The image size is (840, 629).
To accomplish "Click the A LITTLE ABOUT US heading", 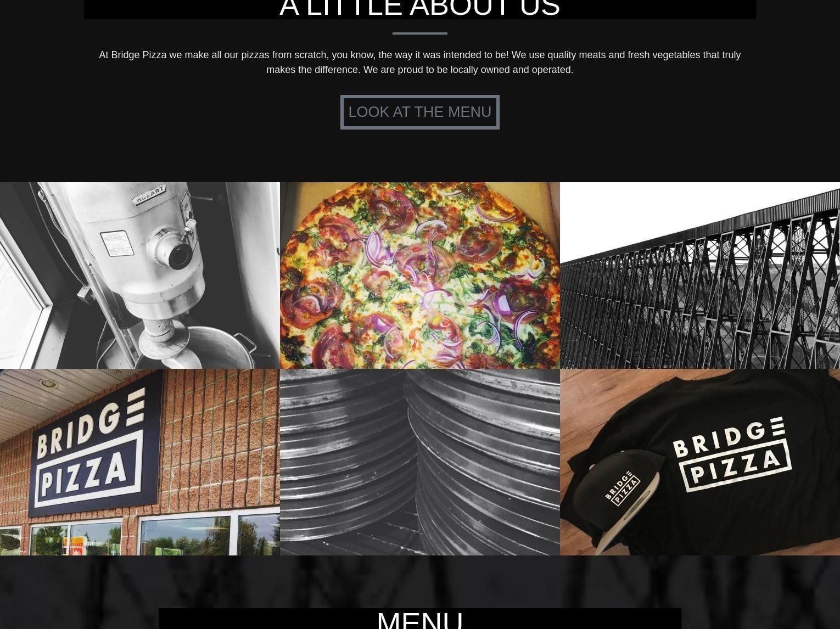I will point(419,9).
